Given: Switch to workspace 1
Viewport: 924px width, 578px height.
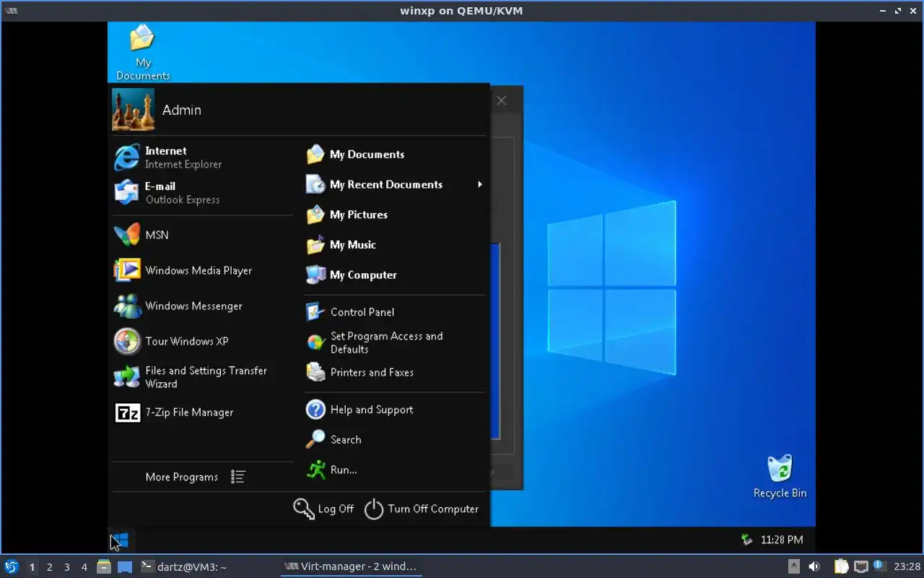Looking at the screenshot, I should 32,567.
